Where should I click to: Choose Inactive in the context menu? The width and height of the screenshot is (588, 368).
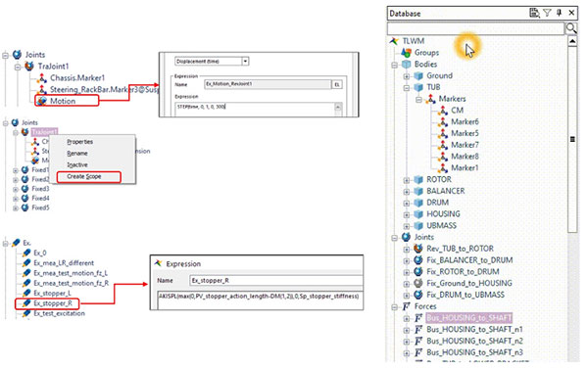(77, 164)
